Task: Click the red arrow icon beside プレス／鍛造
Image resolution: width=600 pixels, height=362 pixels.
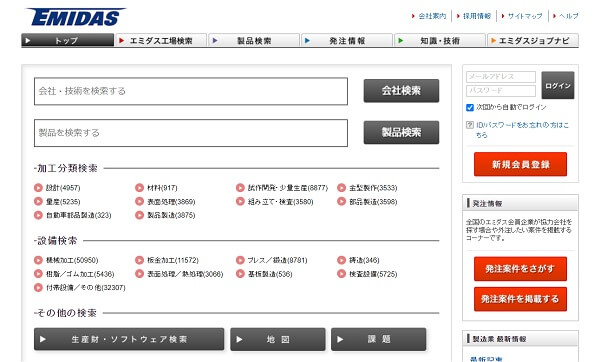Action: click(240, 260)
